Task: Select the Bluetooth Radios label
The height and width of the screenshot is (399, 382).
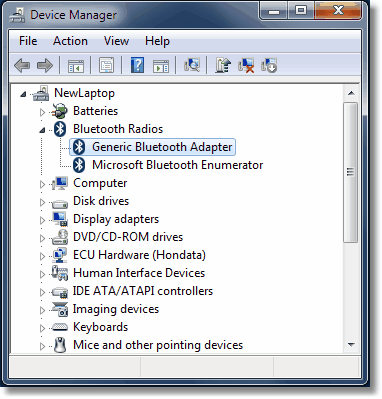Action: coord(118,129)
